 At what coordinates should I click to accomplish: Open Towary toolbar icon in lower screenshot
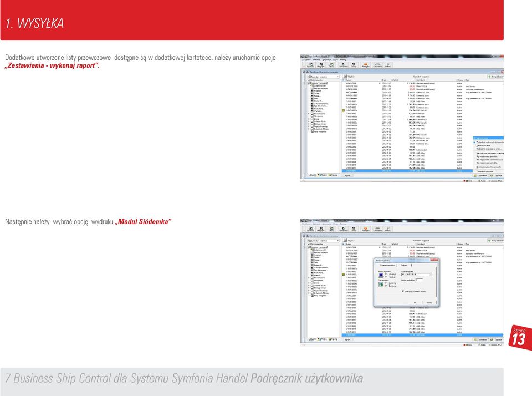point(354,229)
